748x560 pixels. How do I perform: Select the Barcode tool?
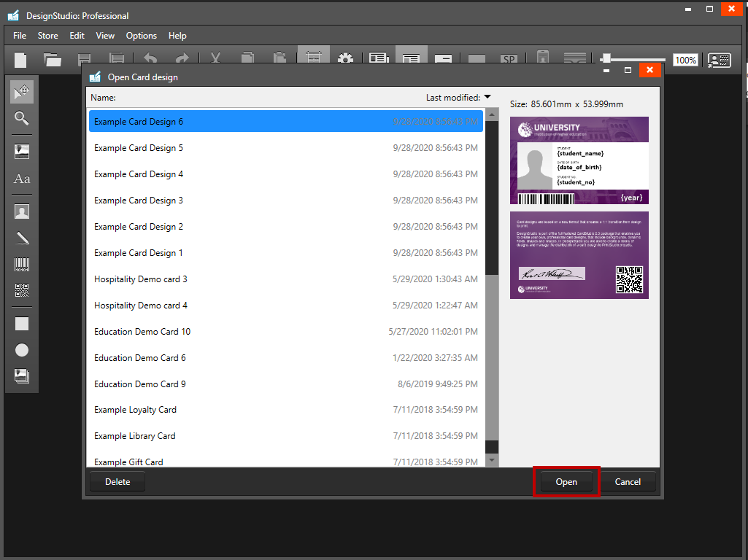[21, 264]
